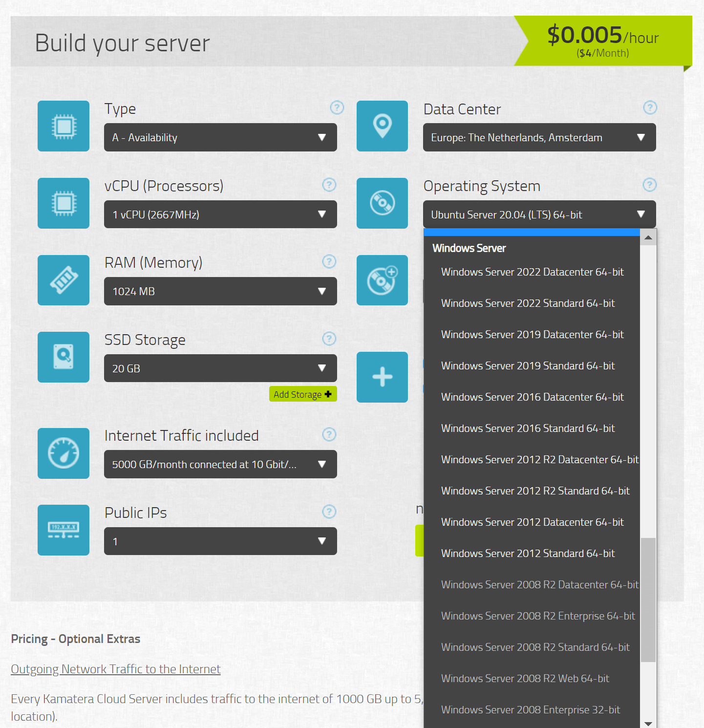
Task: Click the Public IPs network icon
Action: click(64, 530)
